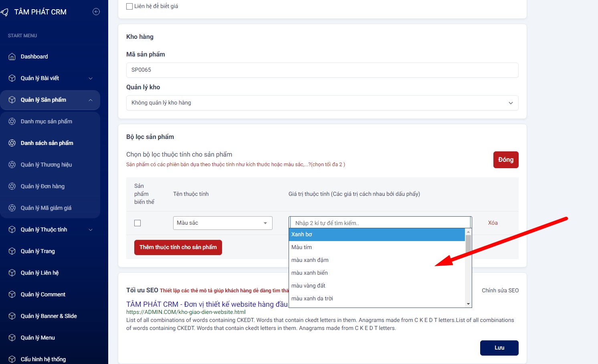The width and height of the screenshot is (598, 364).
Task: Open Danh sách sản phẩm menu item
Action: [x=47, y=143]
